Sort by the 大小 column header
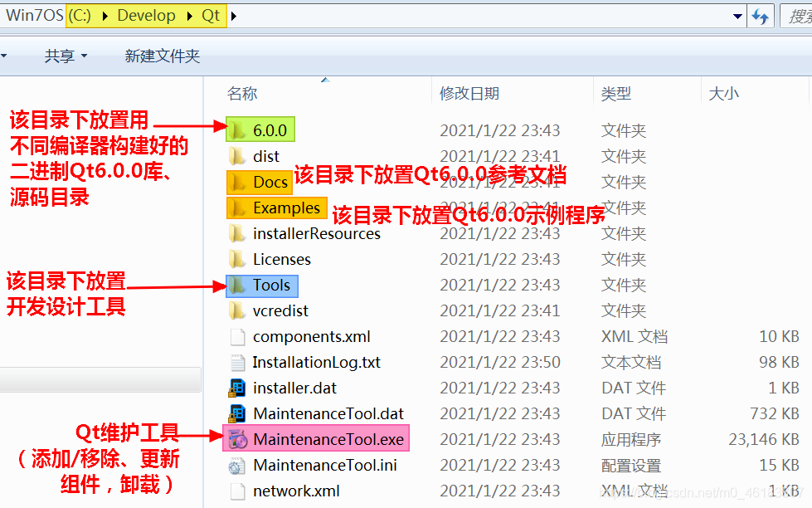 pos(723,94)
